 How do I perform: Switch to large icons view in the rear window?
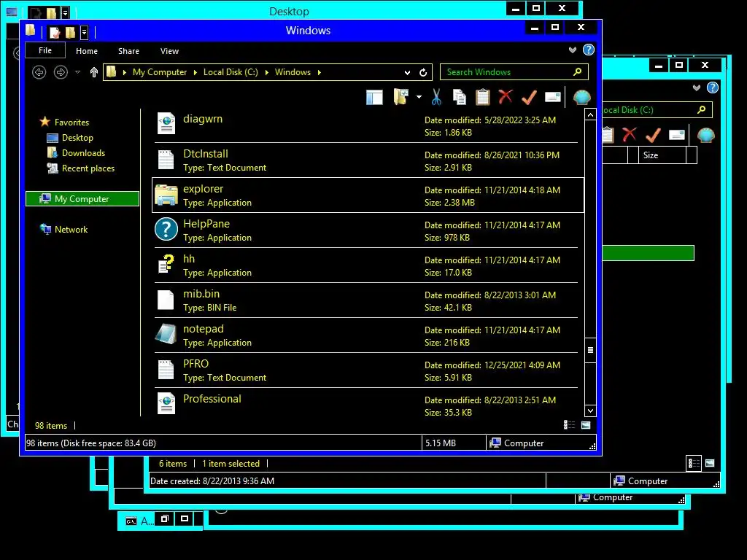pos(710,463)
